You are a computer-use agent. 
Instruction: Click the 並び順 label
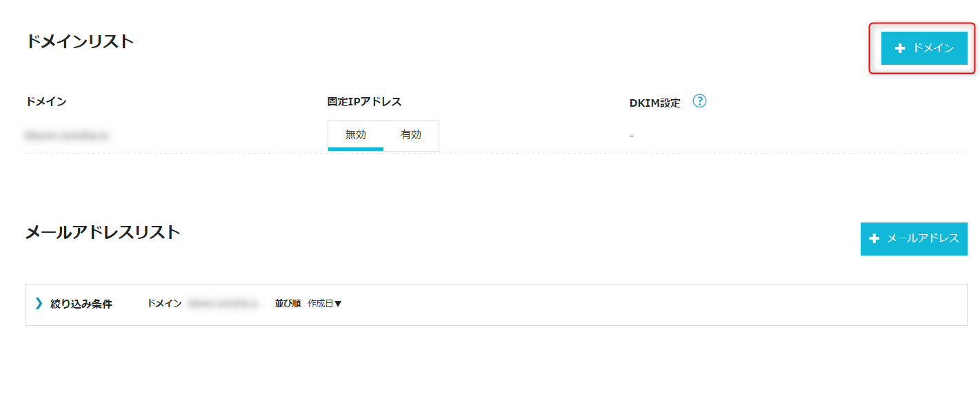[288, 304]
